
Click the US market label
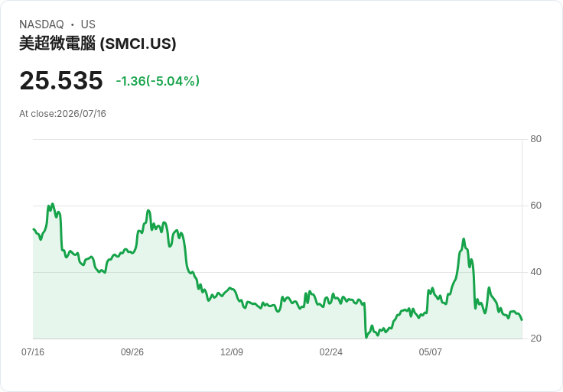click(88, 24)
